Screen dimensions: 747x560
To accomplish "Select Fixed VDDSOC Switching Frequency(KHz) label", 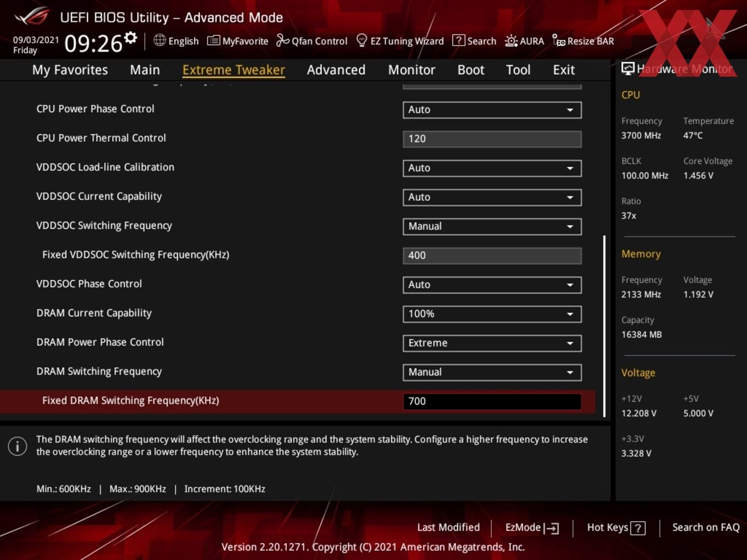I will (x=136, y=255).
